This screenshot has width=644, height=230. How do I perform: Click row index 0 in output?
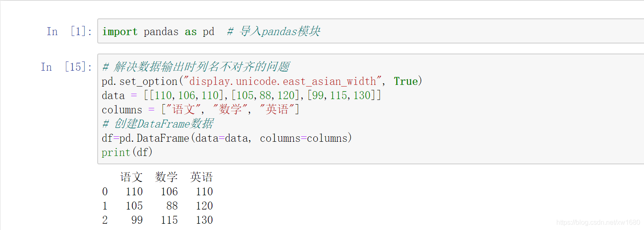[105, 192]
